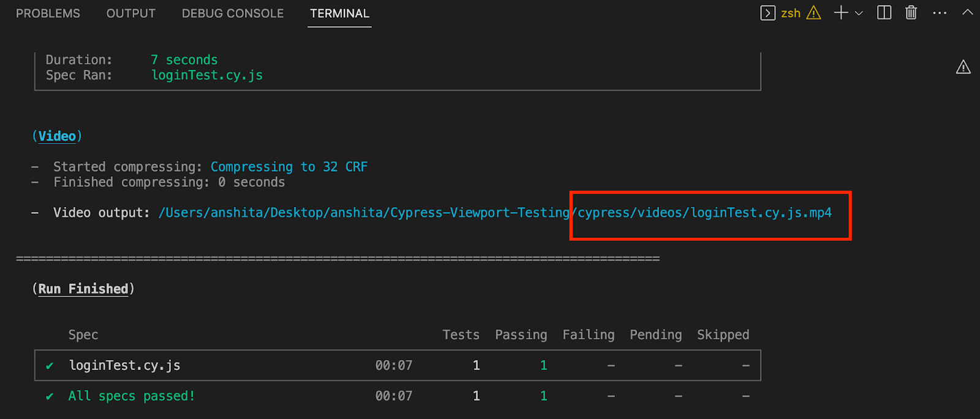980x419 pixels.
Task: Split the terminal pane
Action: point(884,13)
